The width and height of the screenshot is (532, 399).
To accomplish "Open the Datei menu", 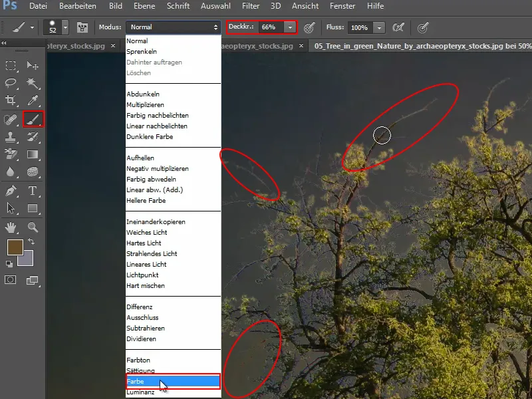I will point(38,6).
